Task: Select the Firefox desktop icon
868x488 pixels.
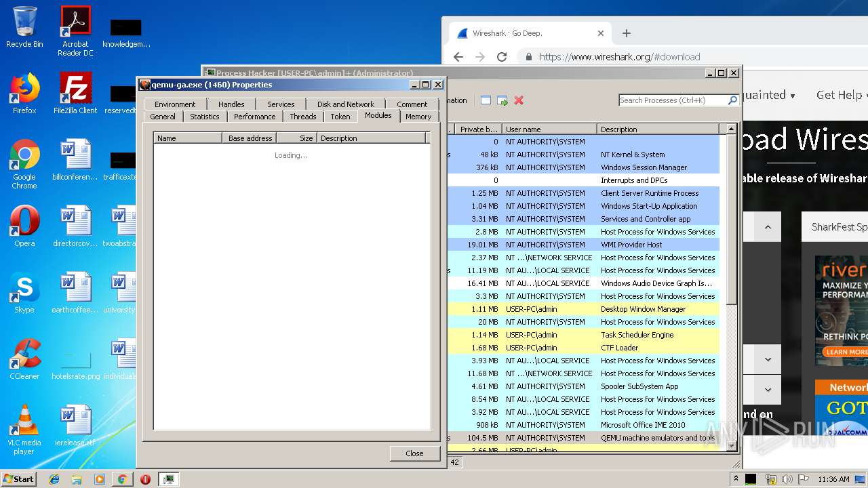Action: tap(24, 94)
